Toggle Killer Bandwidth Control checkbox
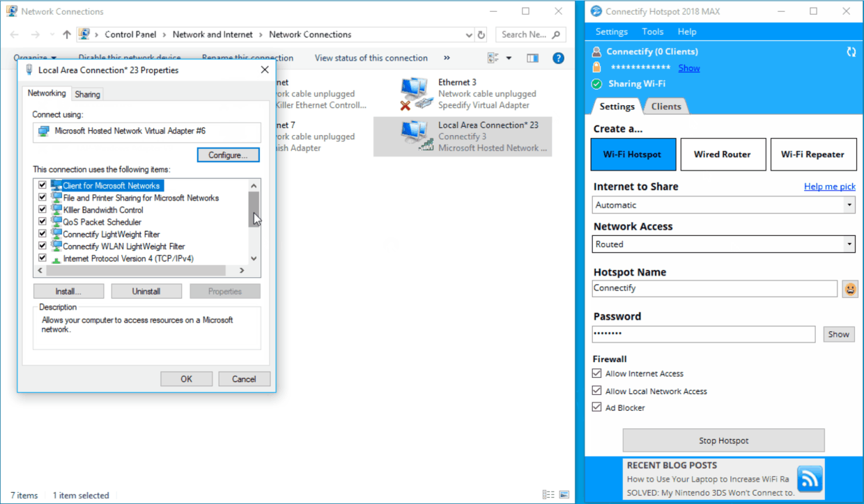 (x=43, y=210)
